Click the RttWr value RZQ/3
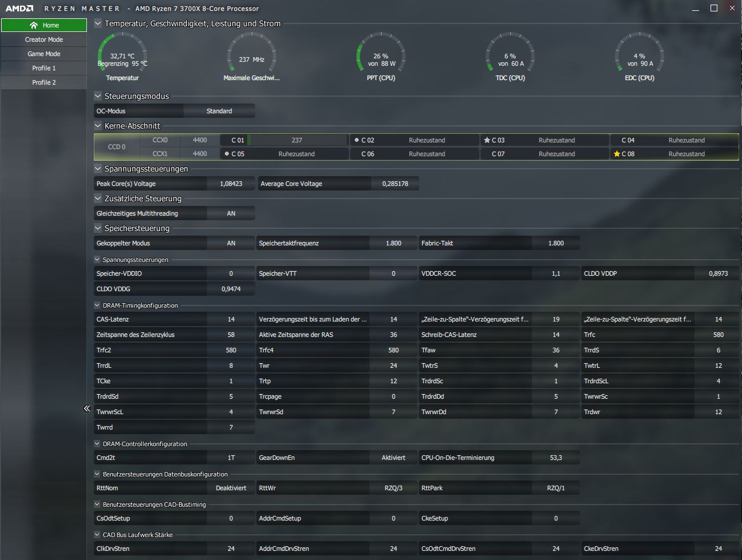This screenshot has height=560, width=742. [x=394, y=488]
